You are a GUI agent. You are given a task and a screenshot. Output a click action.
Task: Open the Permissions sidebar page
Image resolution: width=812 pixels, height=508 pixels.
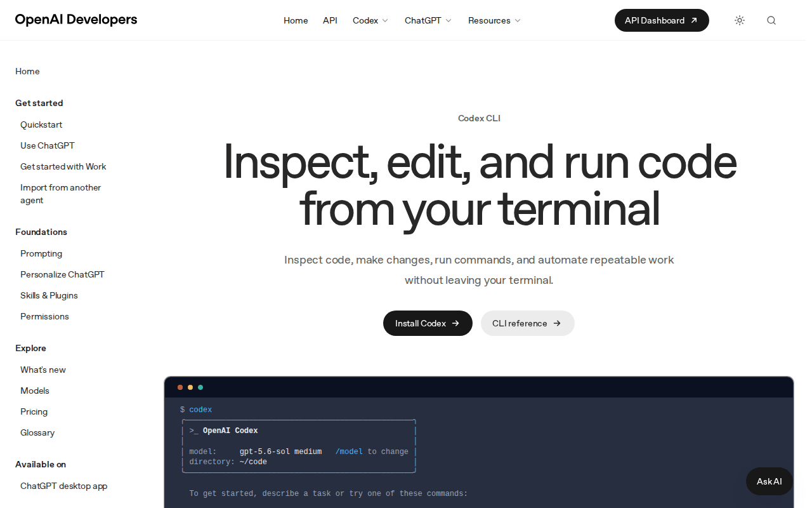click(x=44, y=316)
